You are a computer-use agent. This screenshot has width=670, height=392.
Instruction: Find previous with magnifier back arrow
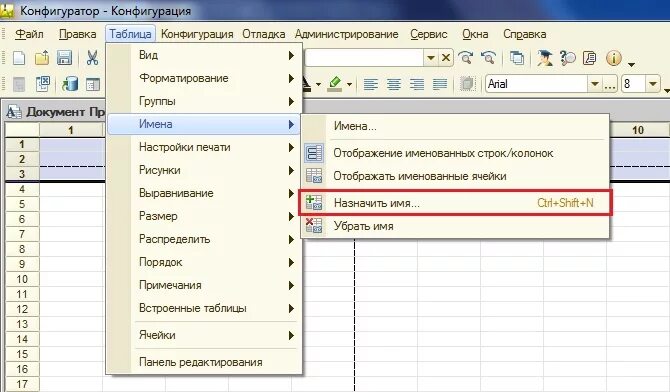click(488, 58)
